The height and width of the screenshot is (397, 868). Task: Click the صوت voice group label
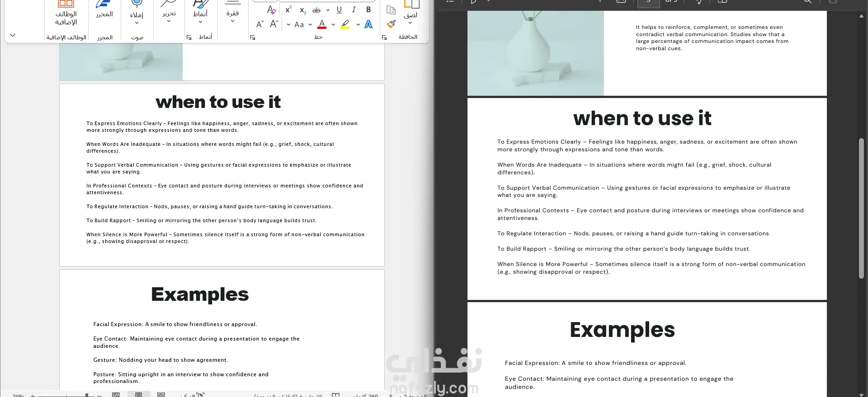tap(137, 37)
